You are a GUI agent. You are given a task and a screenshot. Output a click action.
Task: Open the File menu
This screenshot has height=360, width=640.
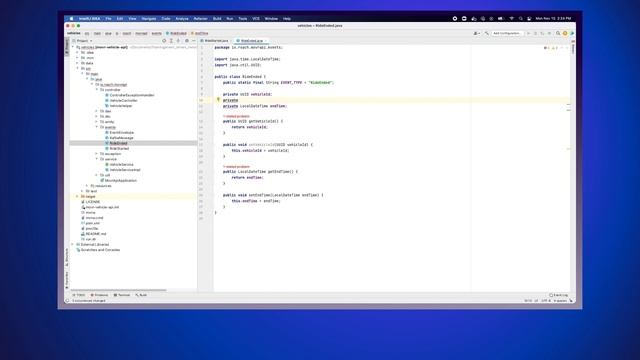point(108,18)
